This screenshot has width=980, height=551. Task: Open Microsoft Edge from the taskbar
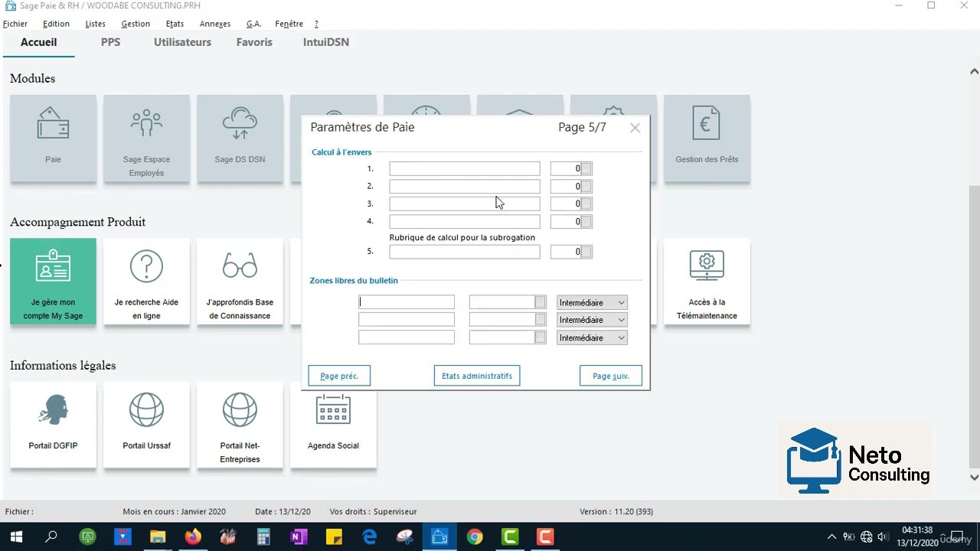[369, 537]
